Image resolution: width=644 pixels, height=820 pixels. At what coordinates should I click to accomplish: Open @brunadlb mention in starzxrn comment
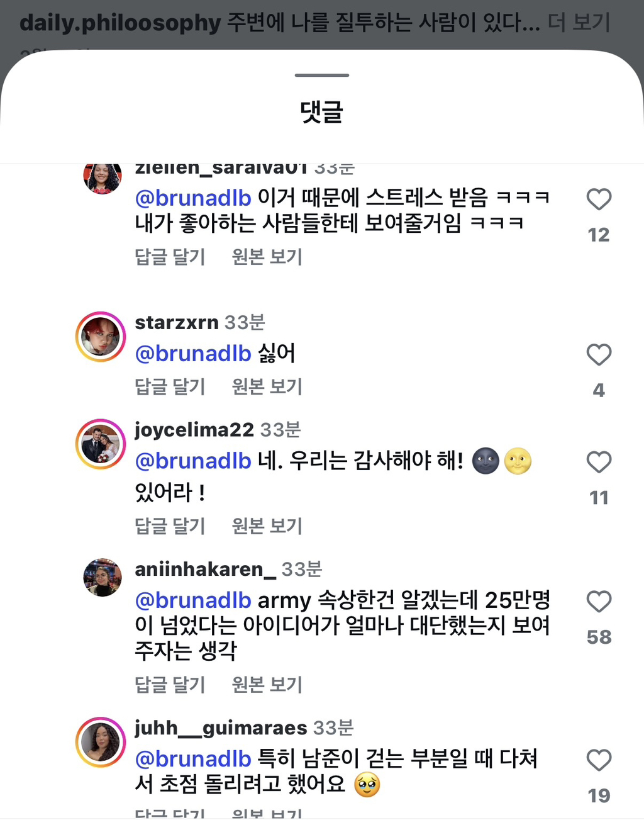point(193,354)
